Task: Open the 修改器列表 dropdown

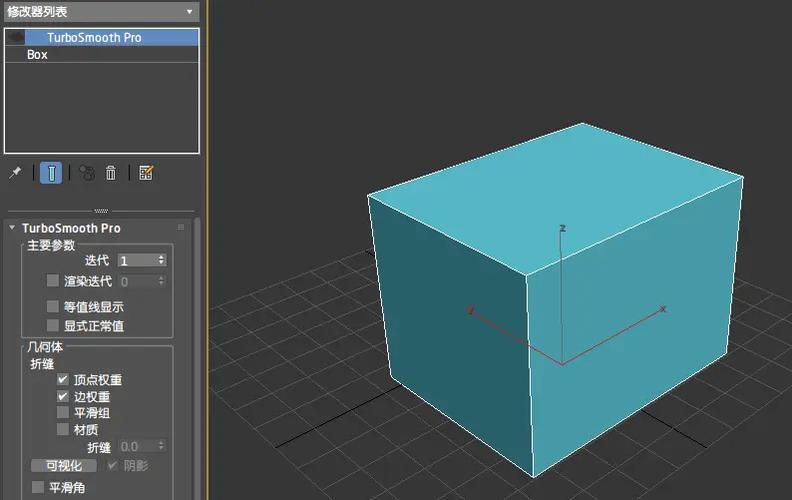Action: (102, 12)
